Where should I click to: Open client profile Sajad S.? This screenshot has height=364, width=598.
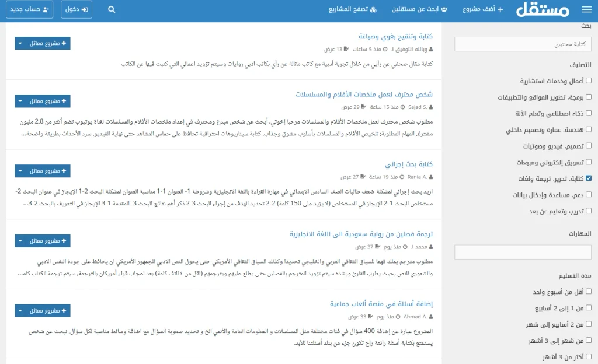(x=417, y=107)
